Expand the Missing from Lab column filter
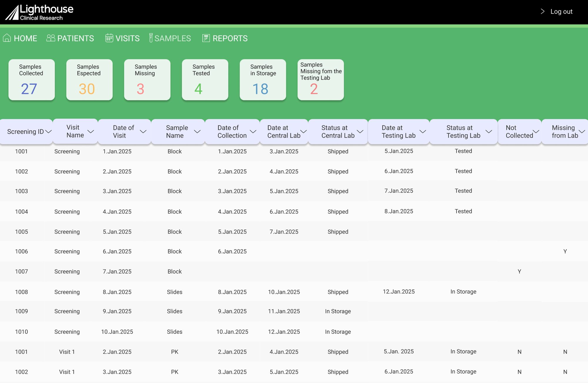 tap(582, 132)
